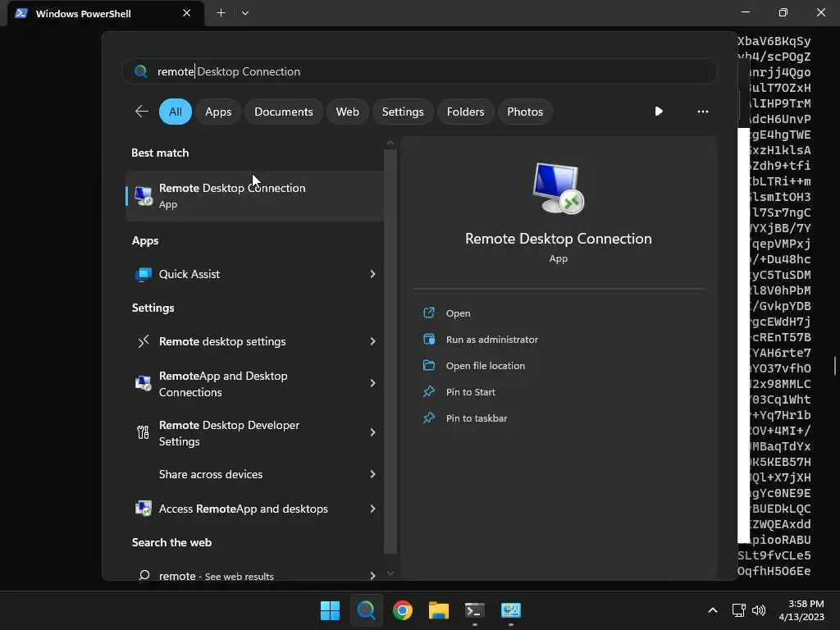The height and width of the screenshot is (630, 840).
Task: Choose Pin to taskbar
Action: pyautogui.click(x=477, y=418)
